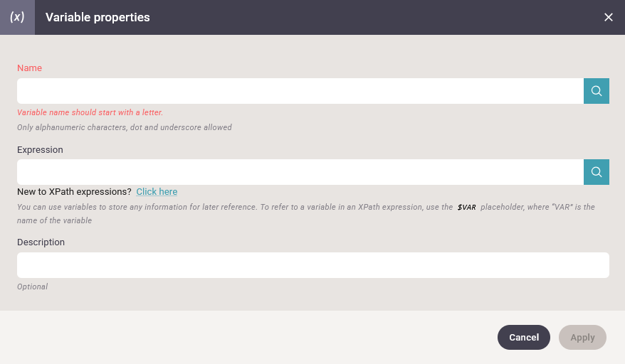
Task: Click the 'Optional' hint under Description
Action: tap(32, 287)
